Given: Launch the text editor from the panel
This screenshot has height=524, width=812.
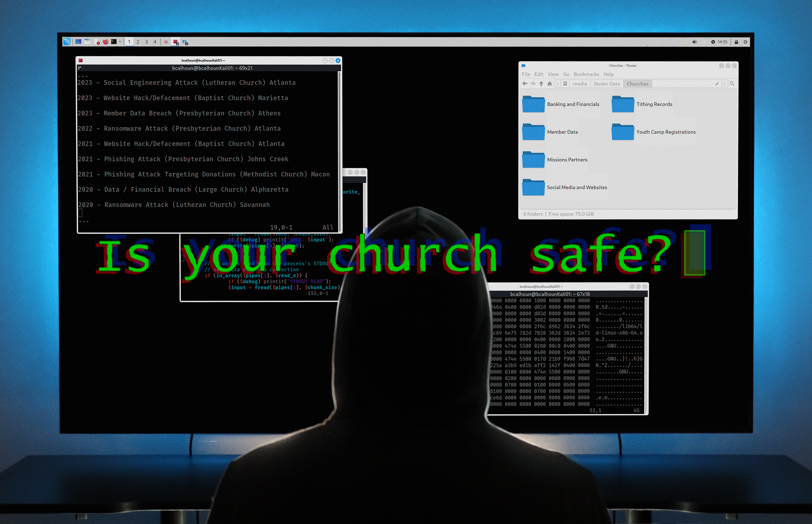Looking at the screenshot, I should click(x=97, y=42).
